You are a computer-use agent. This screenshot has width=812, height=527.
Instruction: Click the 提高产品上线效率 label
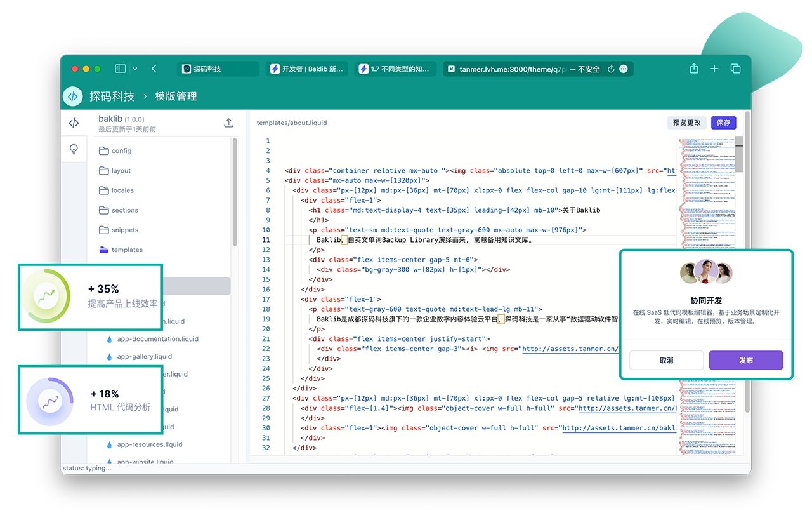pos(123,304)
